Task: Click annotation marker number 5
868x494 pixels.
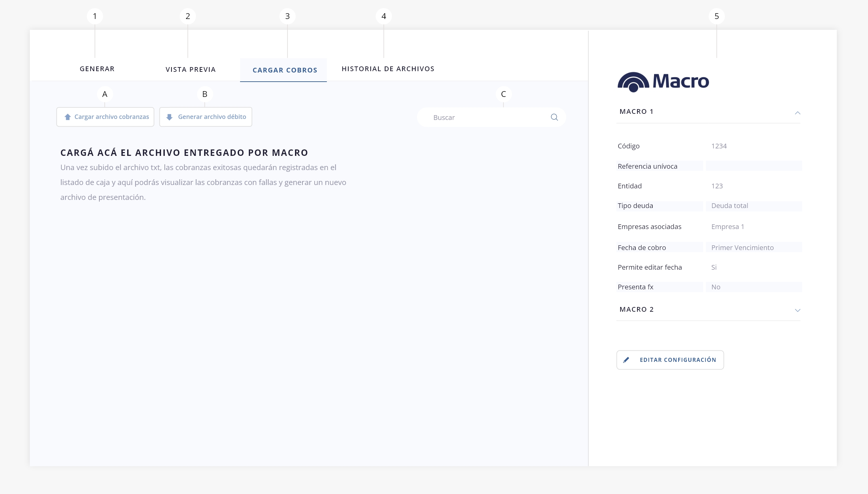Action: point(716,16)
